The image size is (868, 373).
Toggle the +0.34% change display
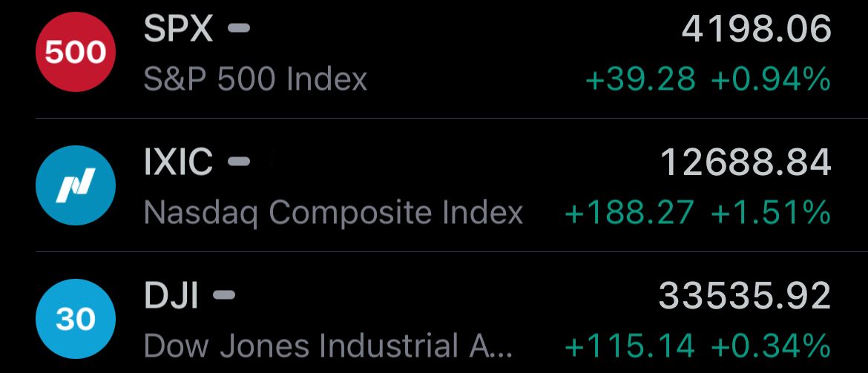point(771,346)
